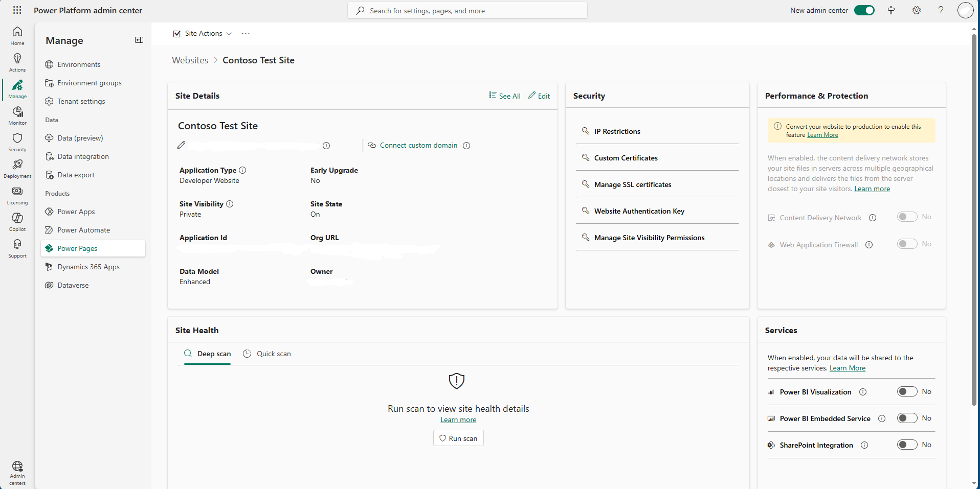Image resolution: width=980 pixels, height=489 pixels.
Task: Open Copilot in left rail
Action: (x=17, y=222)
